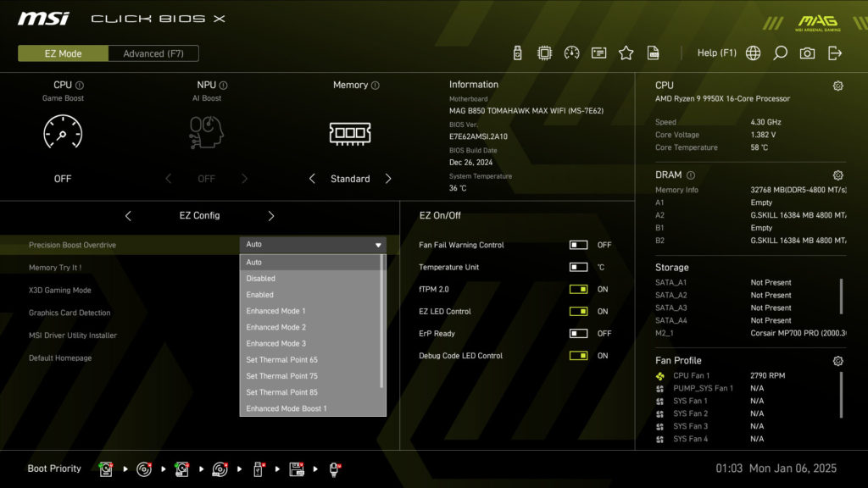Click the Help (F1) button
This screenshot has height=488, width=868.
[x=716, y=53]
